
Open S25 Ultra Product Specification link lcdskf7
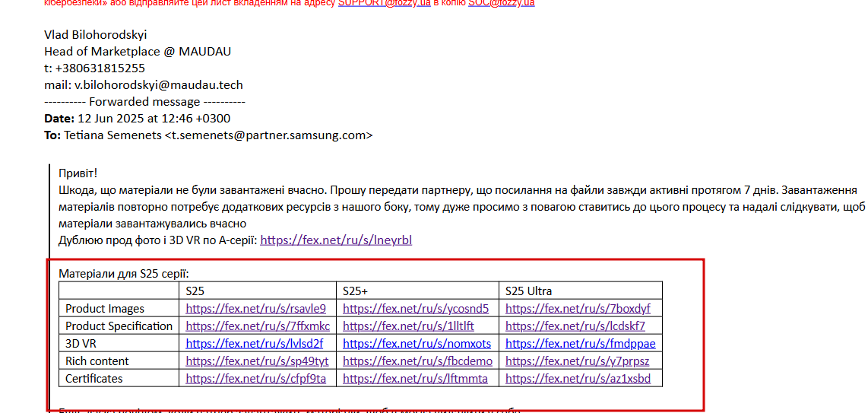575,326
